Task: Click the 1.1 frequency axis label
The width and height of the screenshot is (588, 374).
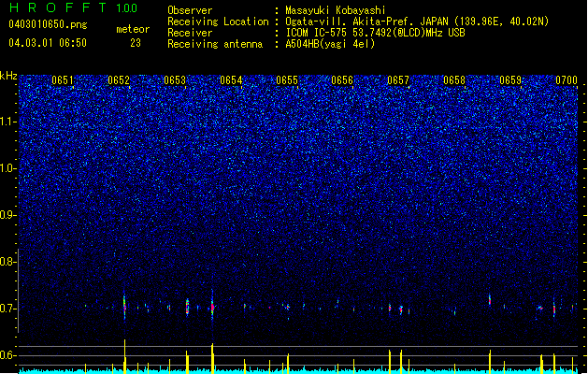Action: click(x=7, y=122)
